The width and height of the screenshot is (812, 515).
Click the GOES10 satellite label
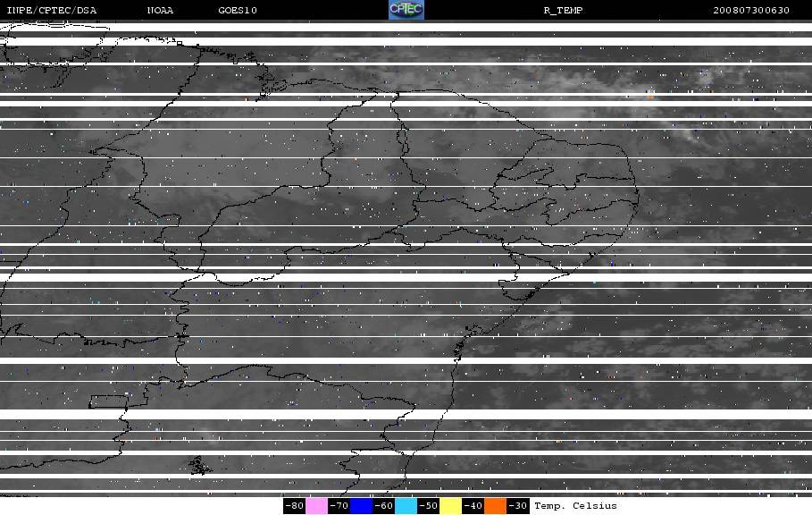point(238,10)
